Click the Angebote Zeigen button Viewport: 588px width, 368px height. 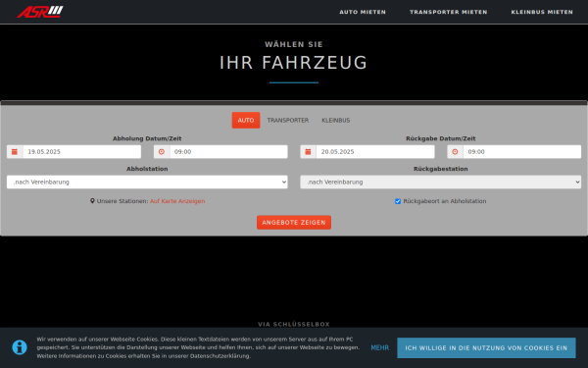tap(294, 223)
